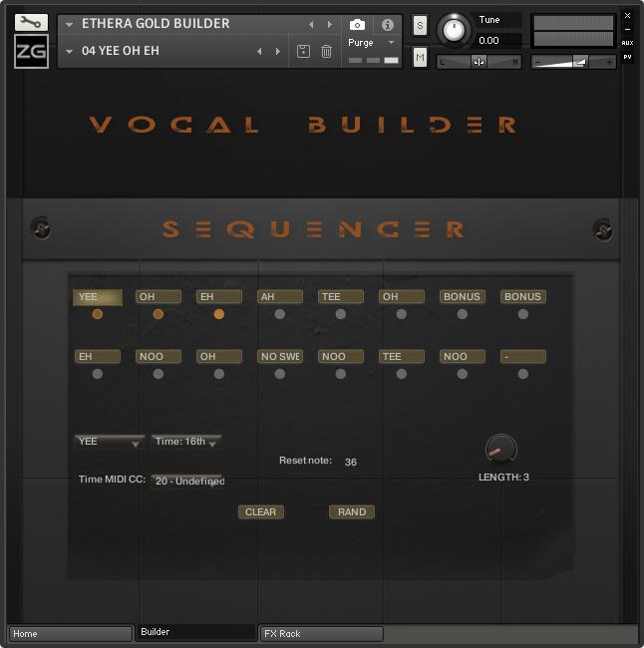Open the 04 YEE OH EH snapshot dropdown
Image resolution: width=644 pixels, height=648 pixels.
click(70, 51)
